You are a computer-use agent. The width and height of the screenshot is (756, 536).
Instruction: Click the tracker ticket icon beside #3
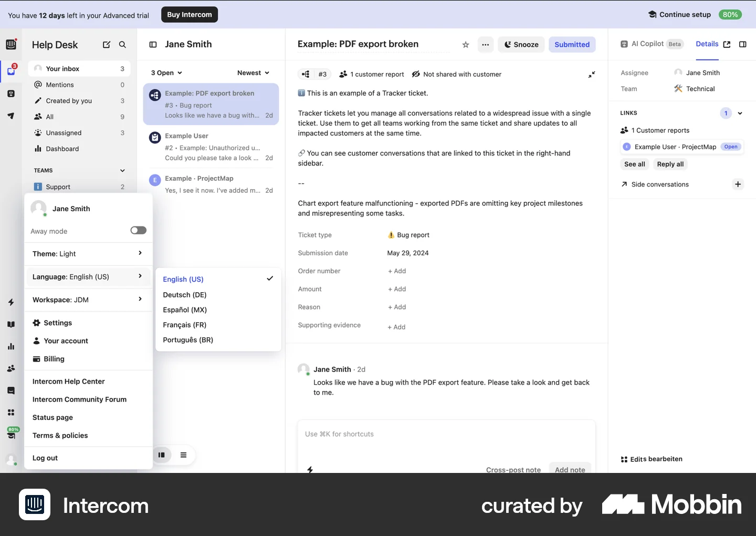(306, 74)
